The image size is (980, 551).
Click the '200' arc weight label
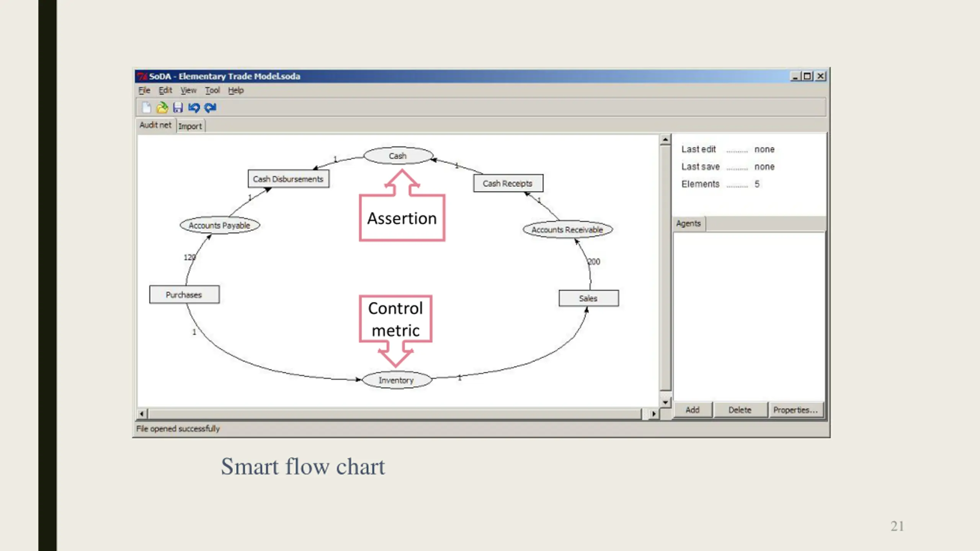coord(594,262)
